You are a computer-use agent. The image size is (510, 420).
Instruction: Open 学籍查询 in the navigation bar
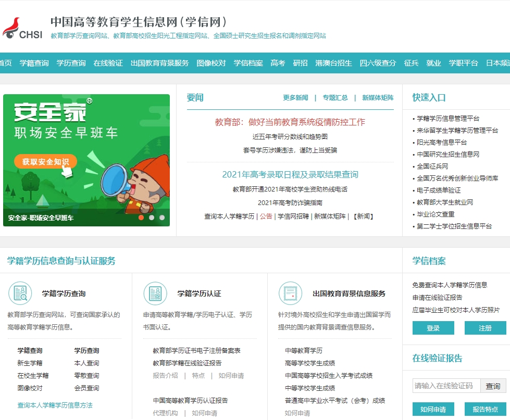click(x=34, y=63)
